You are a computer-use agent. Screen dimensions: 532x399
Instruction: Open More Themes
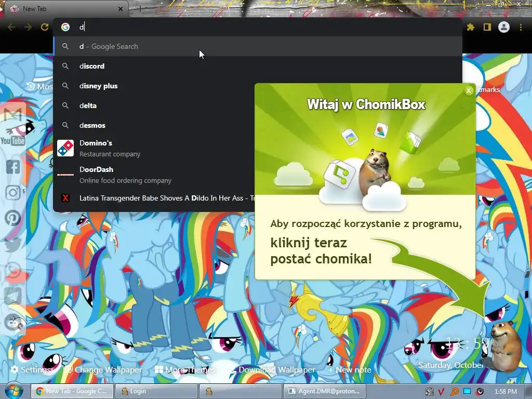coord(185,369)
